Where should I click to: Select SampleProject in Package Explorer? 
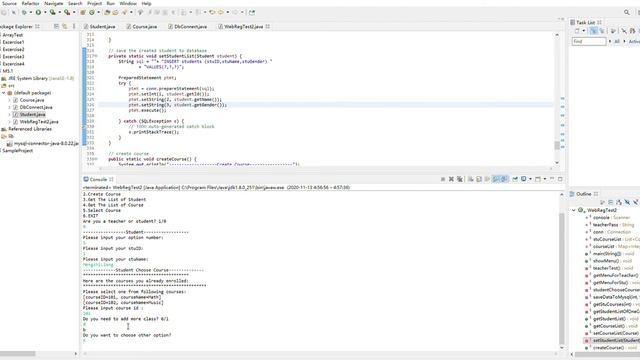(17, 151)
